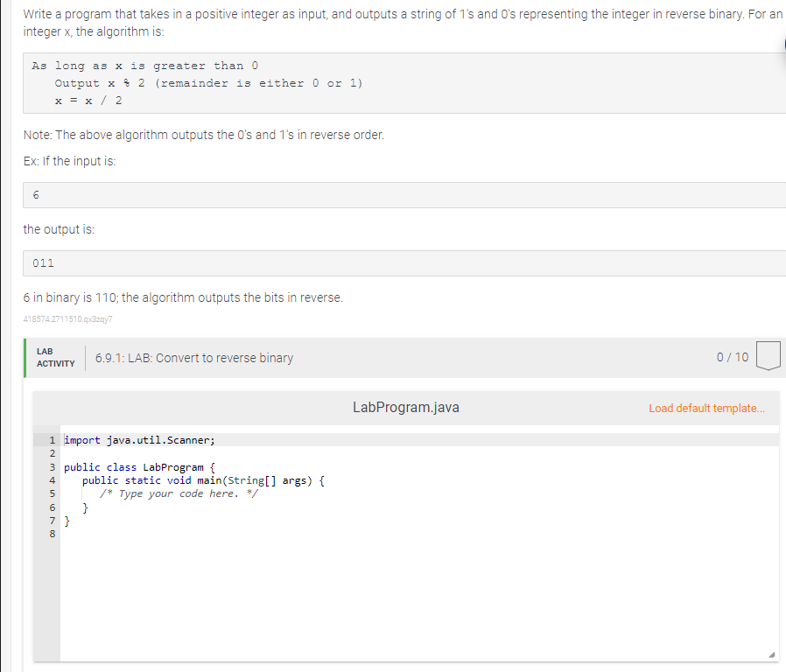Screen dimensions: 786x672
Task: Click the green accent bar beside LAB ACTIVITY
Action: click(26, 356)
